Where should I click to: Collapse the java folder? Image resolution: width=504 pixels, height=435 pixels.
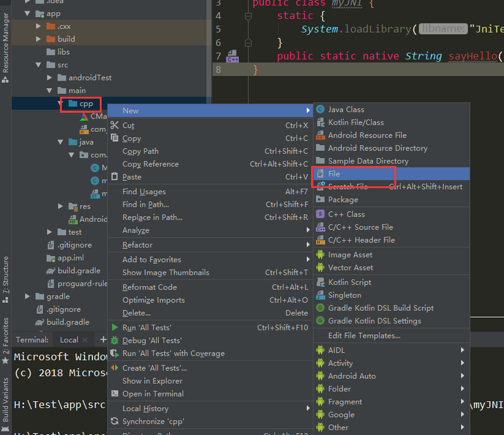click(60, 142)
